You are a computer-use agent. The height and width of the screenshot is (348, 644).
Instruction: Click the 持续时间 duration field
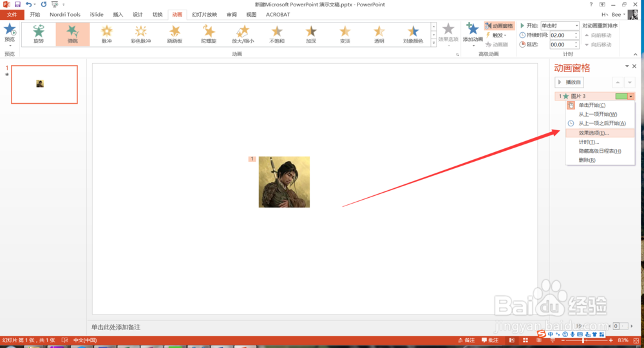click(x=561, y=35)
